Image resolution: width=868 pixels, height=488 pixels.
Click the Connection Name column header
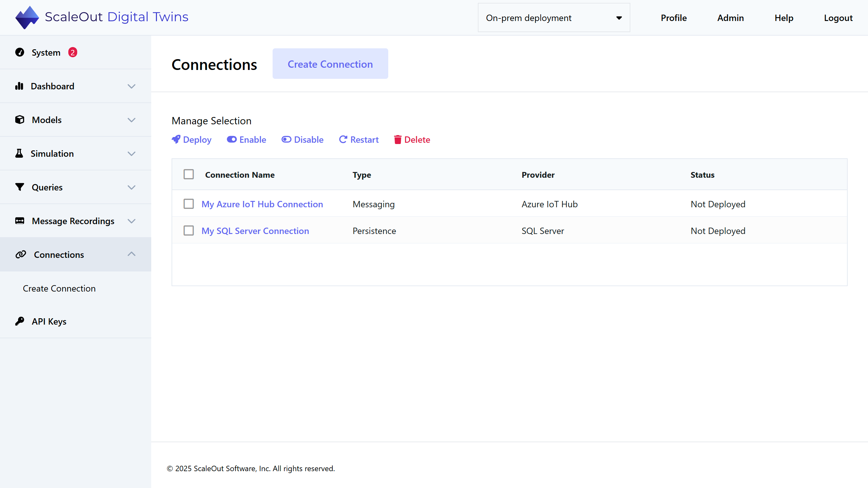(x=240, y=175)
